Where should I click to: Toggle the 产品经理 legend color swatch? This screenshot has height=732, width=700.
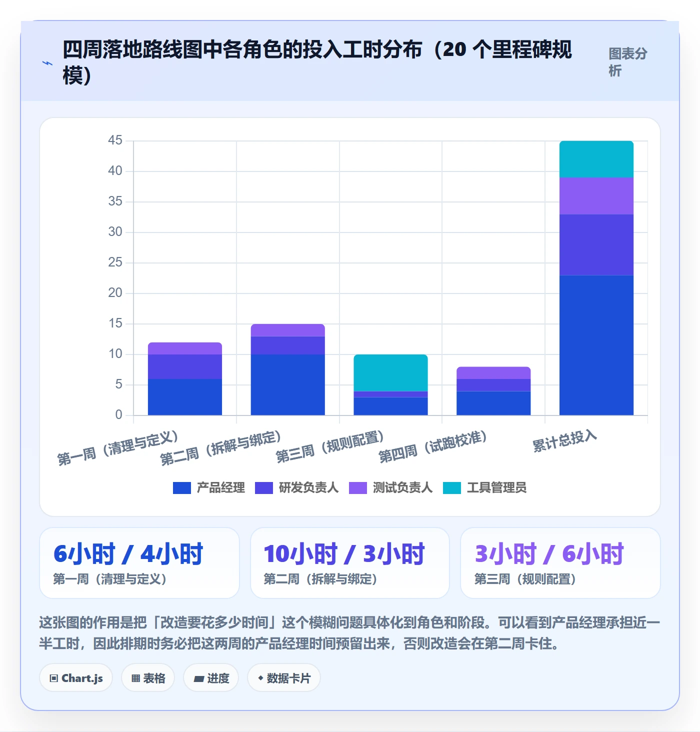pyautogui.click(x=182, y=487)
